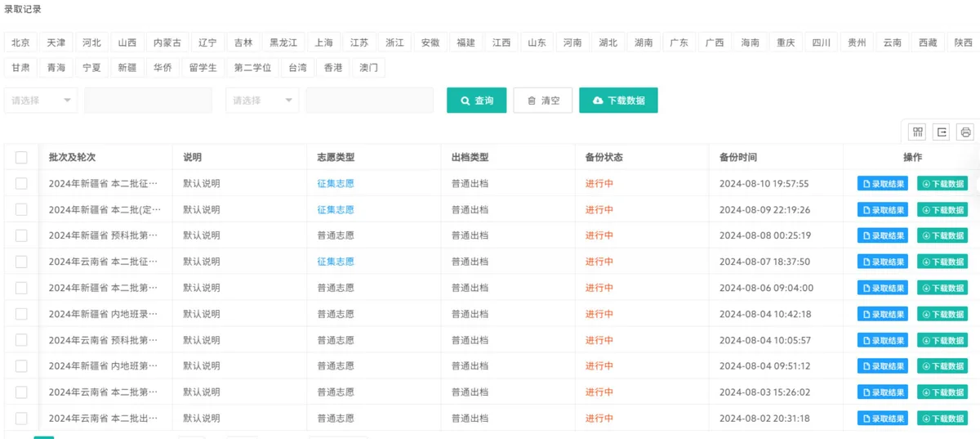Image resolution: width=980 pixels, height=439 pixels.
Task: Check the row dated 2024-08-04 09:51:12
Action: point(21,365)
